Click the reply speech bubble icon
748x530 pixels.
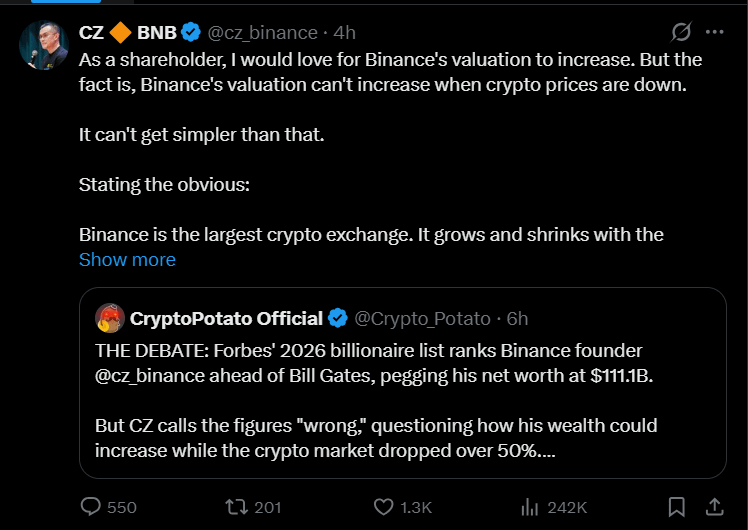(91, 507)
